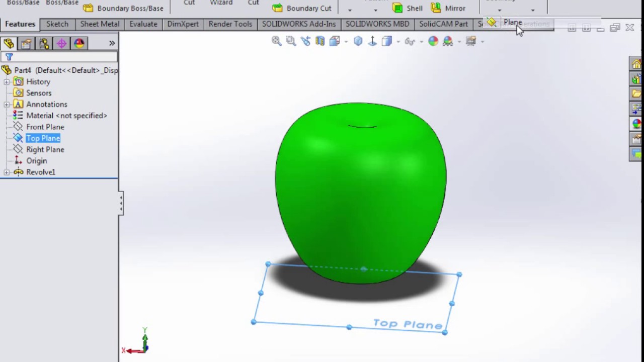Click the Shell feature button
The width and height of the screenshot is (644, 362).
[408, 8]
